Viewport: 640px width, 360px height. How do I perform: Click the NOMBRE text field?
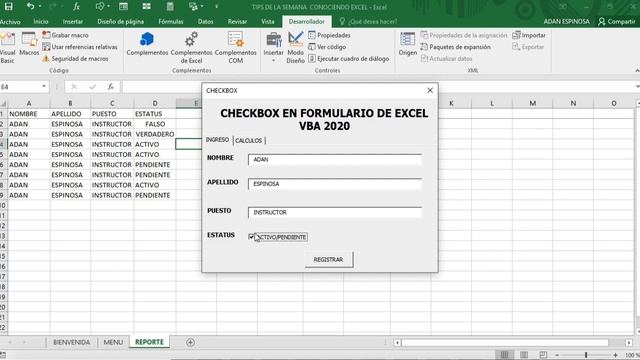pyautogui.click(x=335, y=160)
